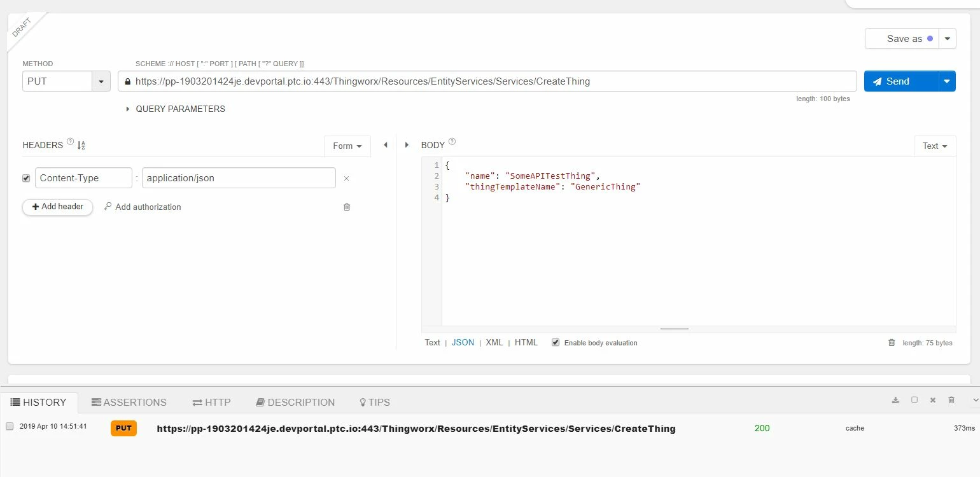Download history using the download icon
980x477 pixels.
point(895,400)
